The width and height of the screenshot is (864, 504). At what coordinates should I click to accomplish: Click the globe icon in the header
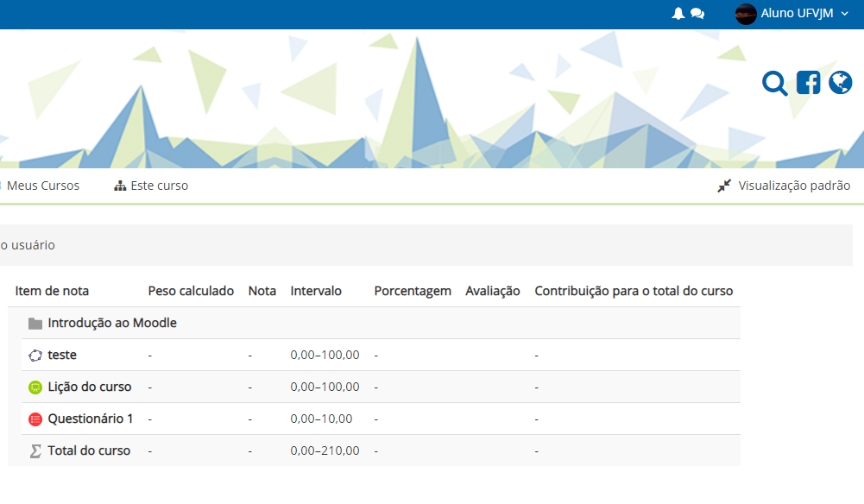840,82
